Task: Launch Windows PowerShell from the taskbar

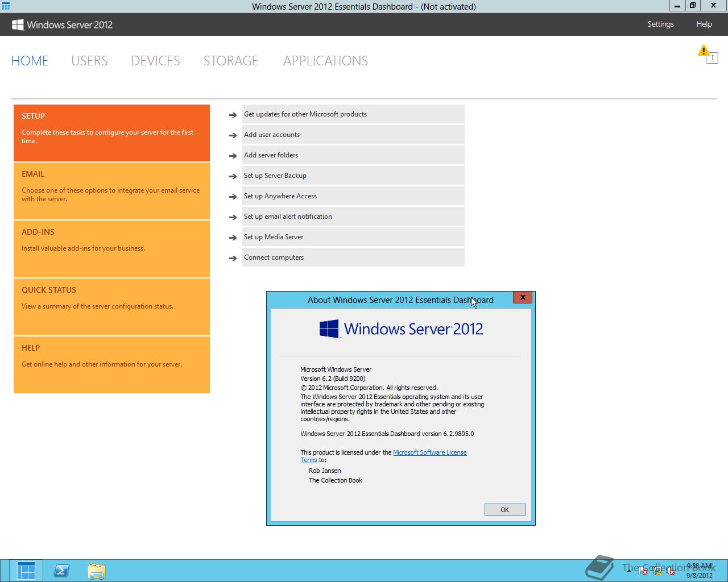Action: (61, 571)
